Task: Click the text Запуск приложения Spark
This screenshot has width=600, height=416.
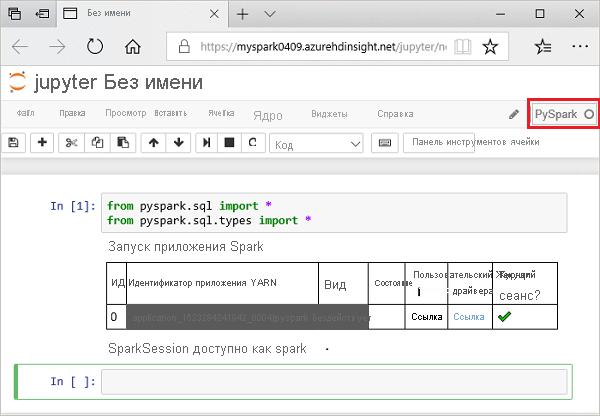Action: click(x=186, y=247)
